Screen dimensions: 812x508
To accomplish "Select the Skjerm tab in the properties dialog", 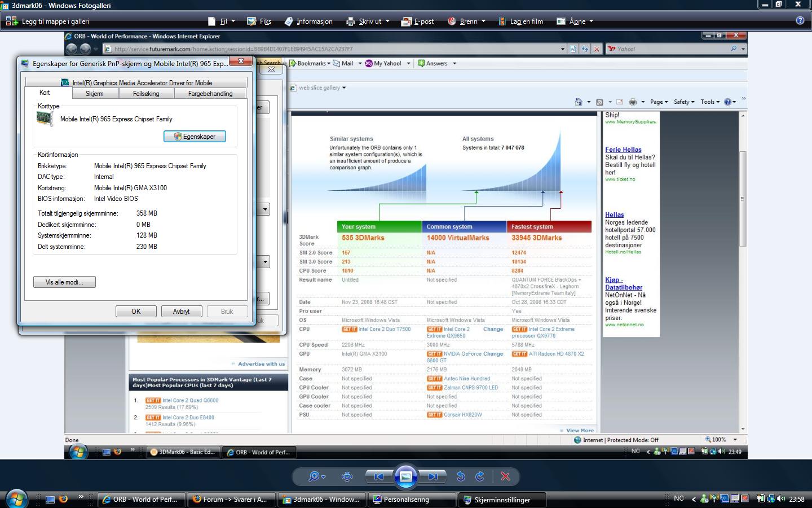I will coord(95,94).
